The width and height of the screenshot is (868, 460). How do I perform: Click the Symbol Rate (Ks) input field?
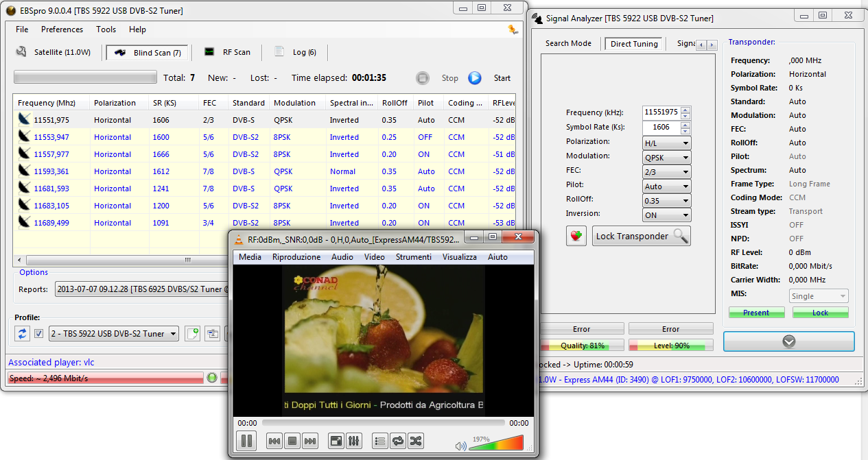(x=661, y=127)
